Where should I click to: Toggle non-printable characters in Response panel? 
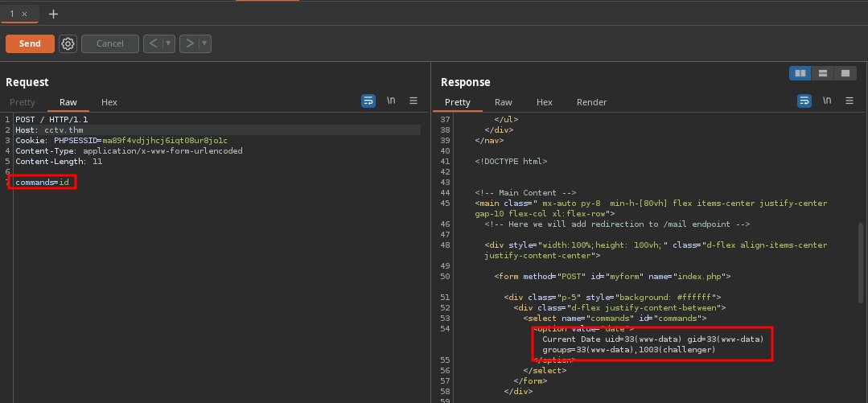click(x=827, y=101)
